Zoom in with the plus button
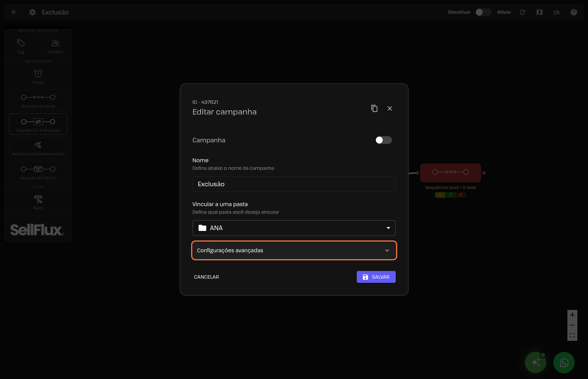This screenshot has height=379, width=588. coord(572,315)
